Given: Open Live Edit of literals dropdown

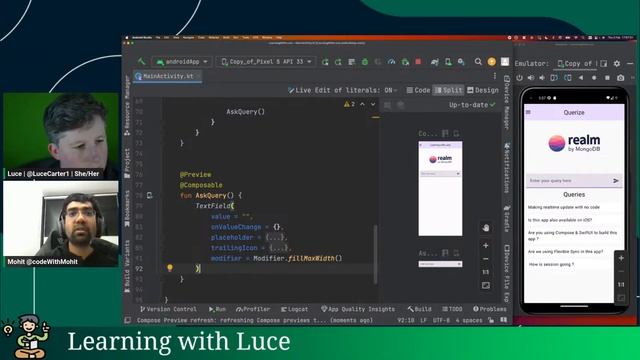Looking at the screenshot, I should pyautogui.click(x=342, y=90).
